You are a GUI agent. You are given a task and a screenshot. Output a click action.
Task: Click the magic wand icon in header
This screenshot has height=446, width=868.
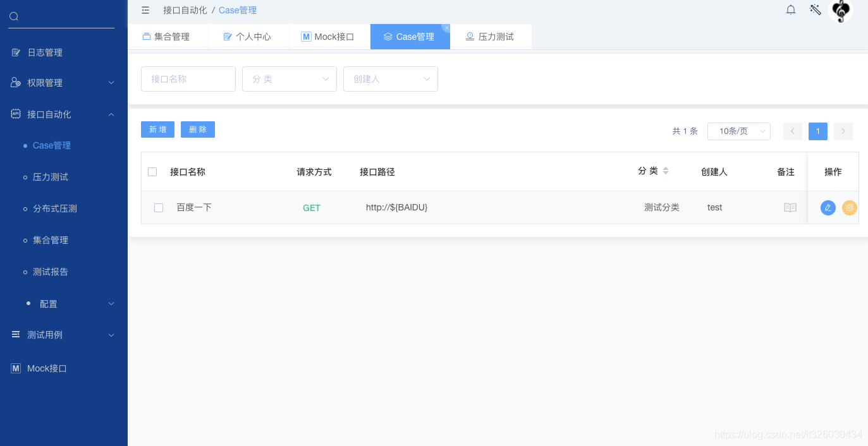(815, 9)
